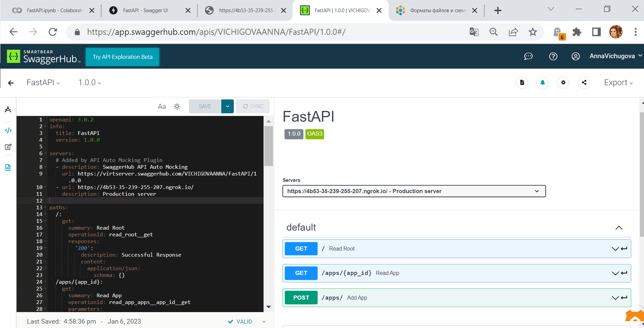Click the browser address bar URL
Viewport: 644px width, 328px height.
pyautogui.click(x=216, y=32)
